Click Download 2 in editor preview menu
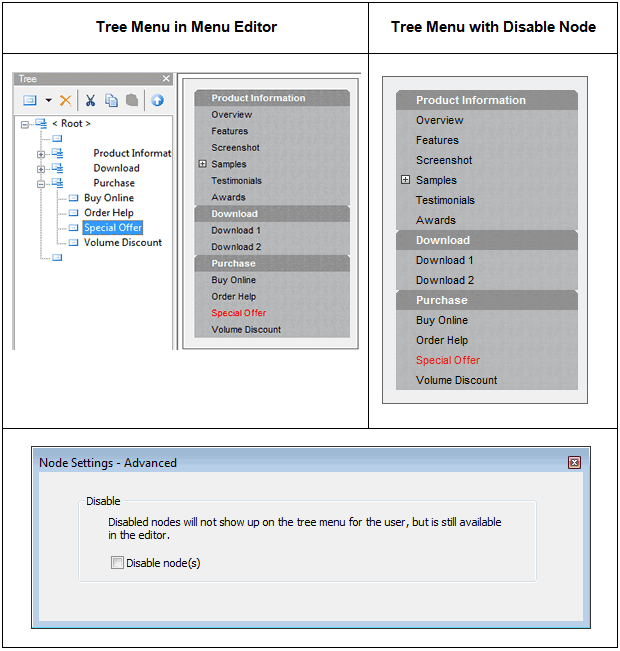 pos(236,247)
